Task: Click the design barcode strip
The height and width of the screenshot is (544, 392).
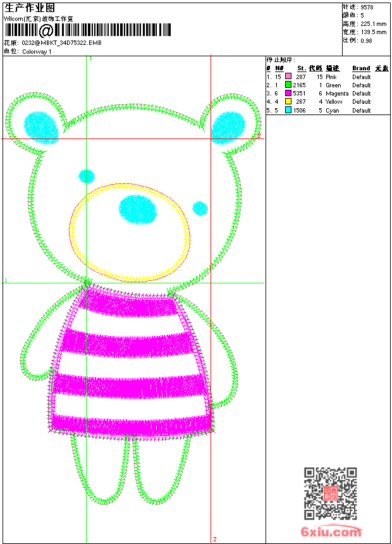Action: point(87,30)
